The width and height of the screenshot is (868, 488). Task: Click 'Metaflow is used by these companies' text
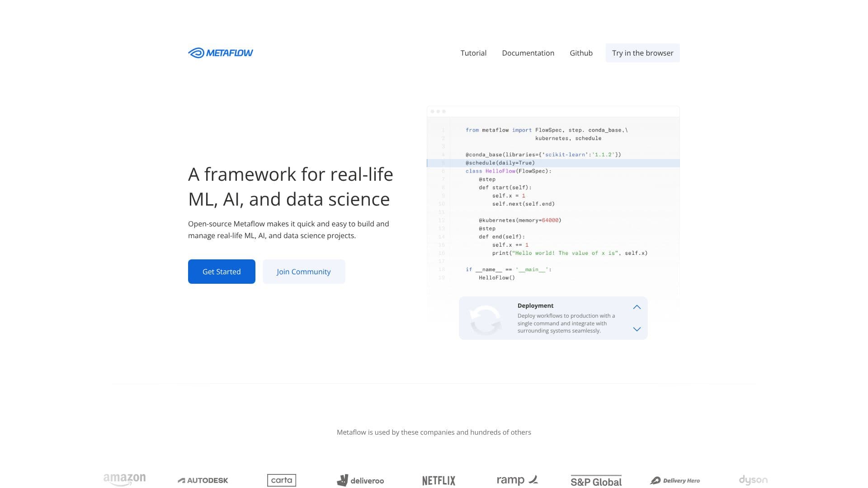click(434, 432)
